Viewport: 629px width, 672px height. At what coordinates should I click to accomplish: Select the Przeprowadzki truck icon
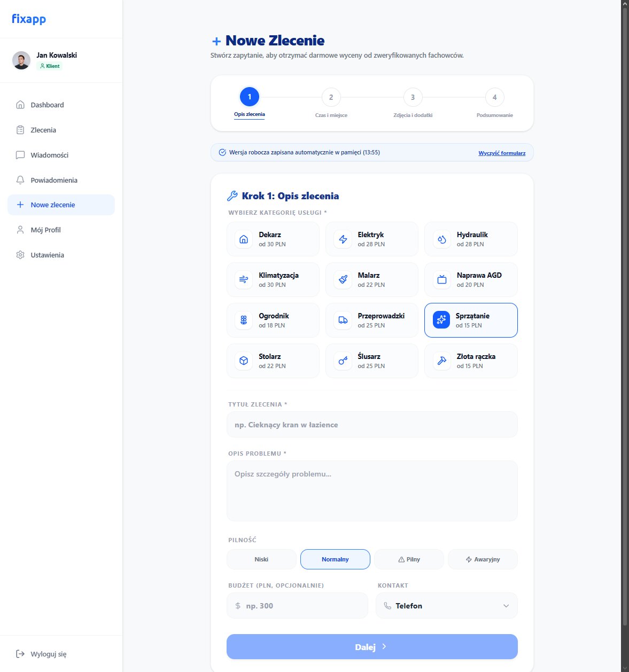343,320
